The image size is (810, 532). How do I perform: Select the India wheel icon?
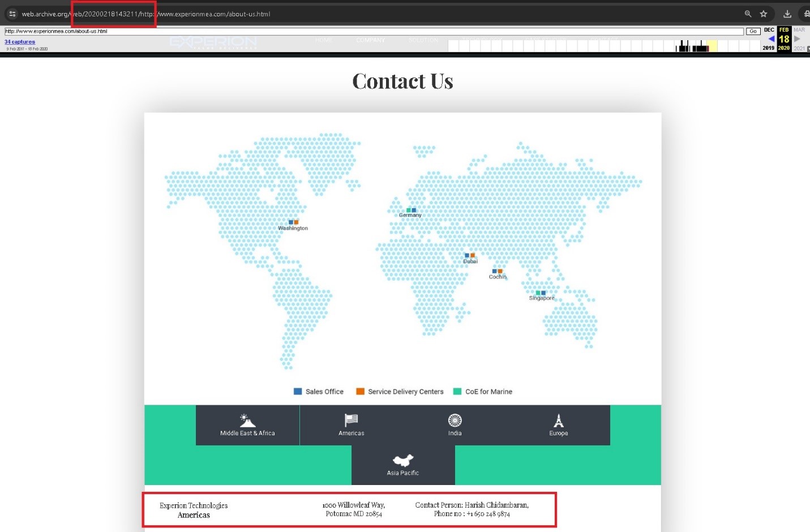pos(455,421)
